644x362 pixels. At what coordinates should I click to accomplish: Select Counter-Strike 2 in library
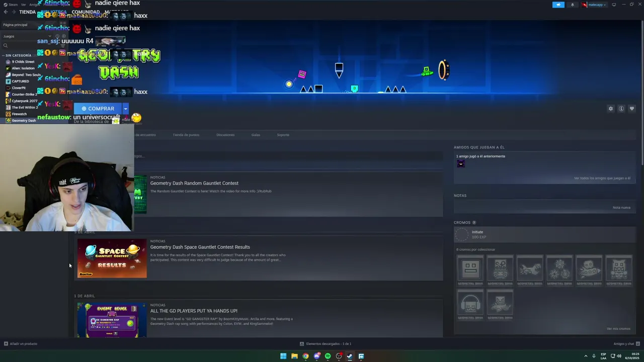(24, 95)
